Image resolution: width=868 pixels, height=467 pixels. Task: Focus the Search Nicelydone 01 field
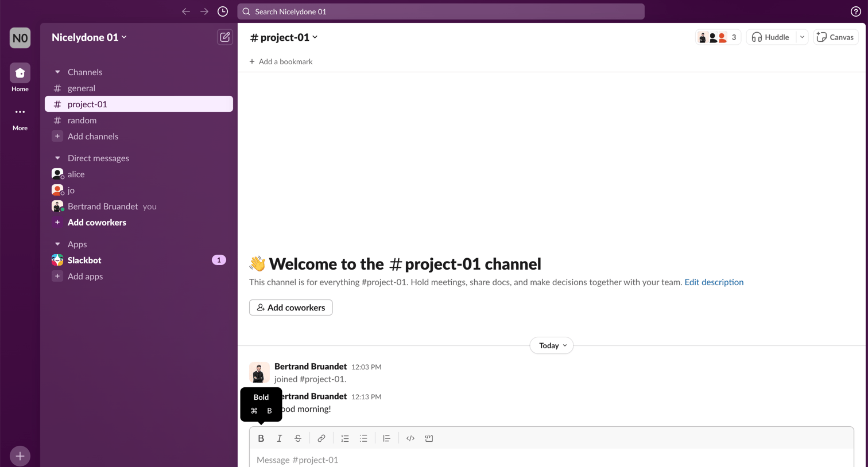441,11
